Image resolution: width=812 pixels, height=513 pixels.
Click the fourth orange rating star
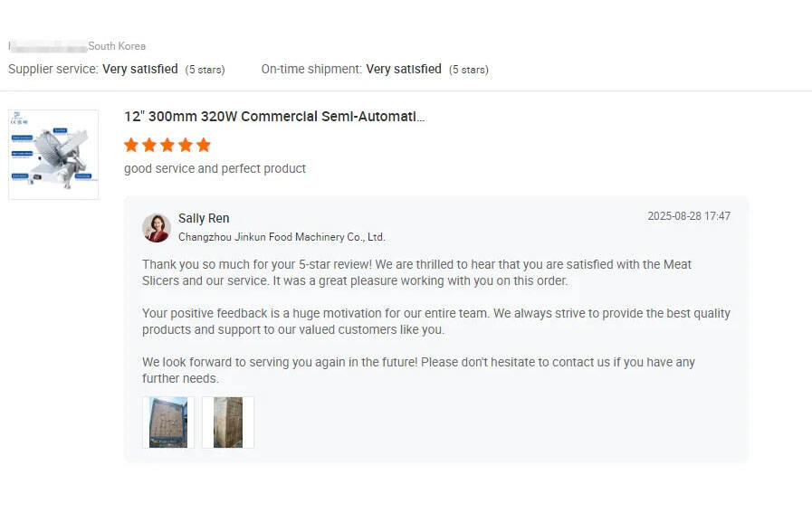(x=186, y=145)
